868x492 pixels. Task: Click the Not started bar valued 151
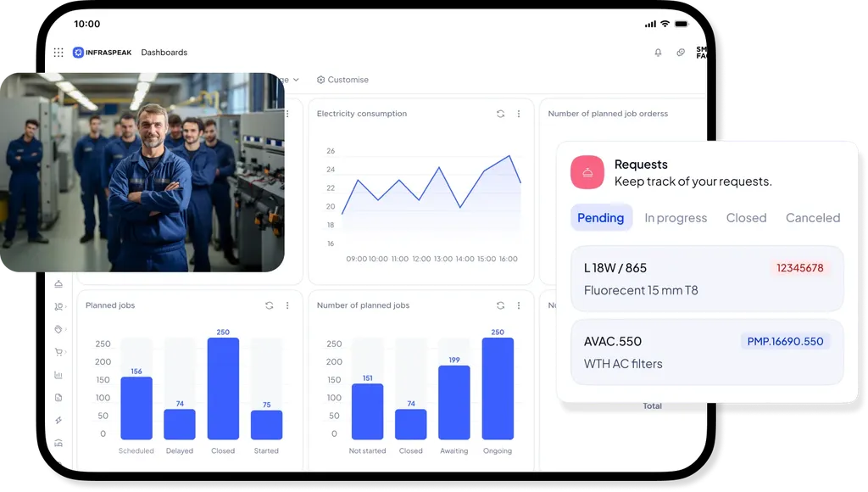368,411
